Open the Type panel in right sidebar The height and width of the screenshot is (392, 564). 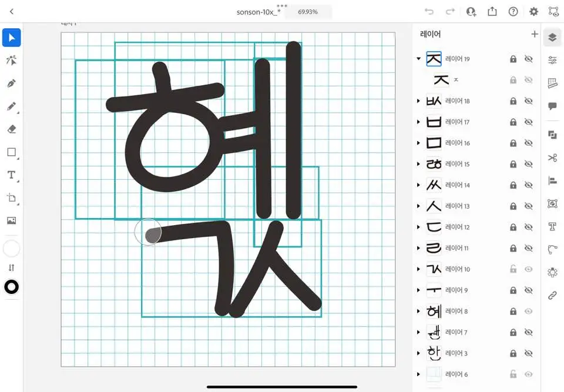(x=552, y=226)
